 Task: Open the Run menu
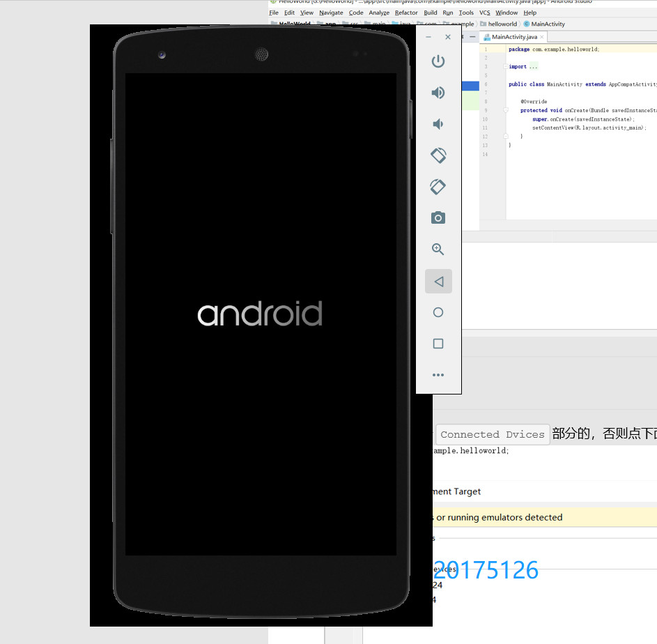(448, 13)
